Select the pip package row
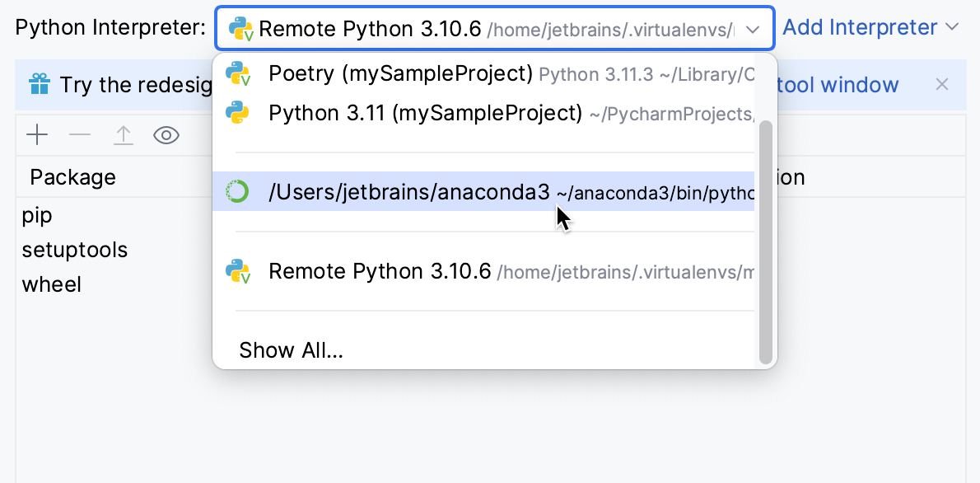This screenshot has height=483, width=980. click(37, 215)
